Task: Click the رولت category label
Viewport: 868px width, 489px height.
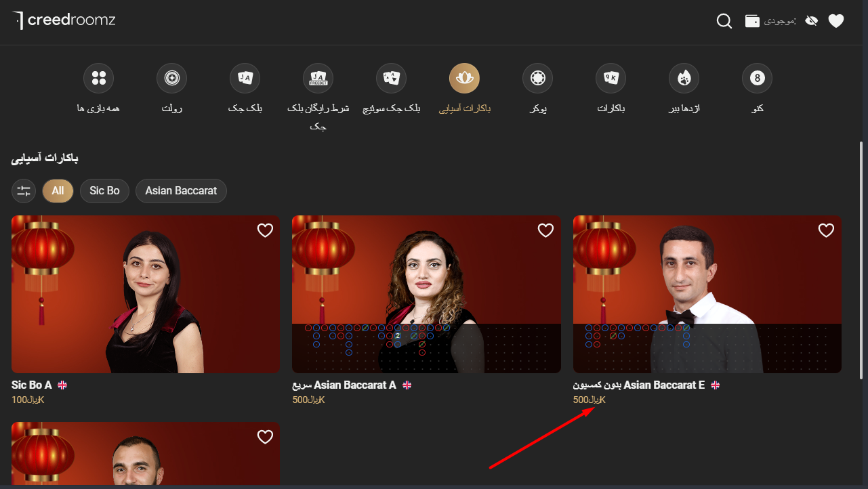Action: pyautogui.click(x=171, y=108)
